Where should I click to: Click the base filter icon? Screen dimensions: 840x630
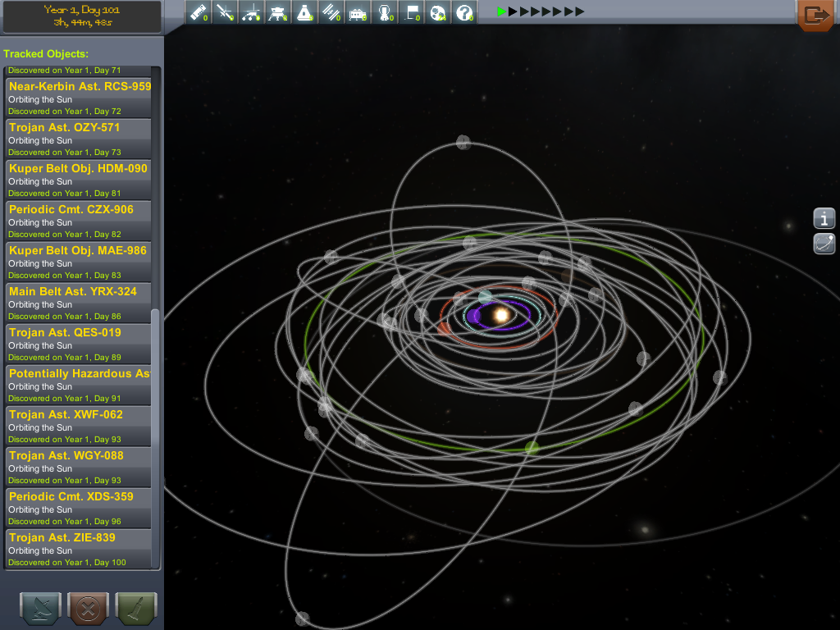point(358,12)
